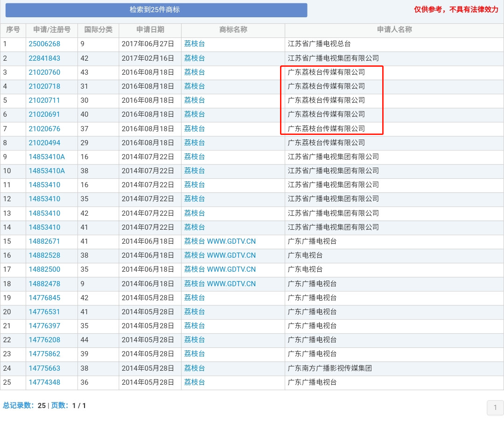Open registration number 21020711
Viewport: 504px width, 430px height.
click(44, 100)
